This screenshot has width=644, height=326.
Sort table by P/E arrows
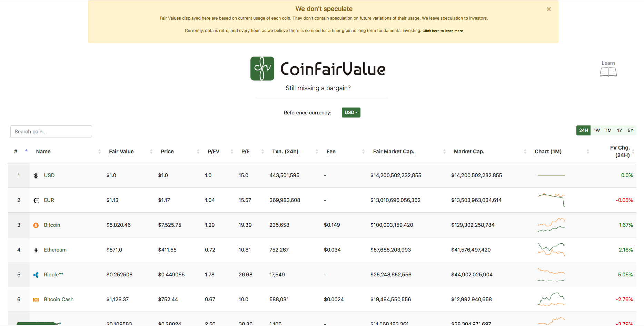click(262, 152)
